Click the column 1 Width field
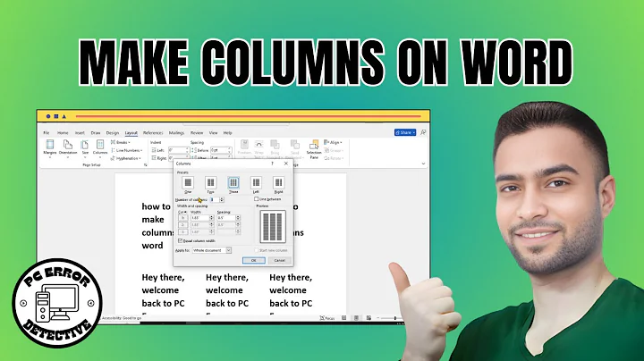This screenshot has width=644, height=361. click(x=199, y=218)
